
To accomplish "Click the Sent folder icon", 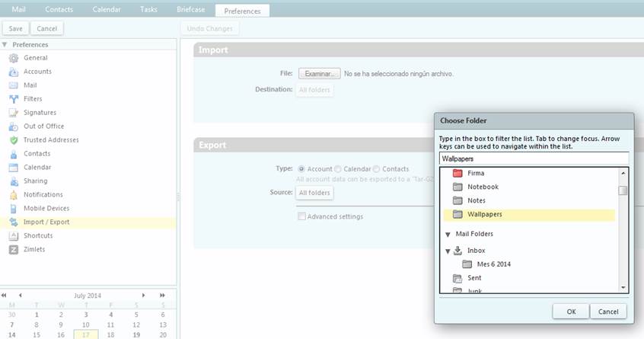I will [x=457, y=278].
